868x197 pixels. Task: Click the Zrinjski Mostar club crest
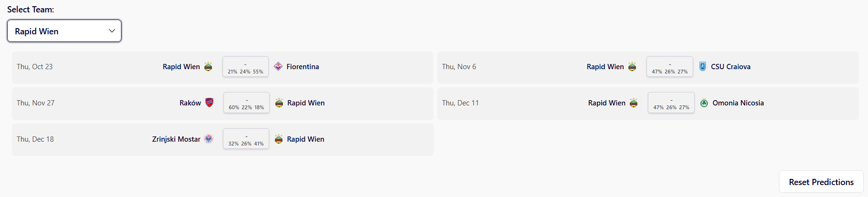pos(209,139)
